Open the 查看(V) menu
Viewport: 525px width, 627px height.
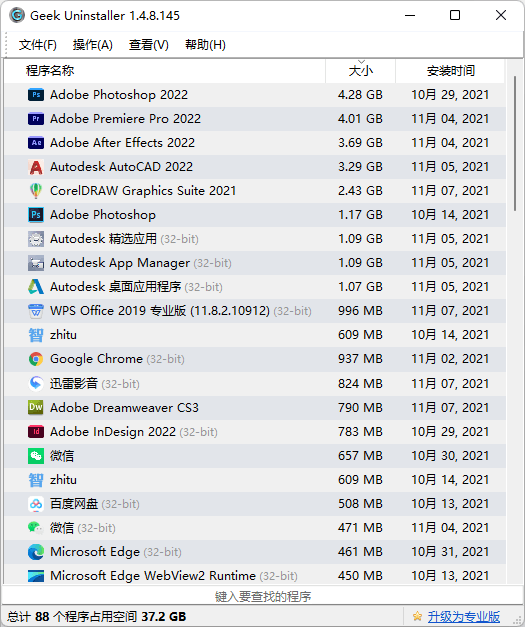(x=149, y=45)
